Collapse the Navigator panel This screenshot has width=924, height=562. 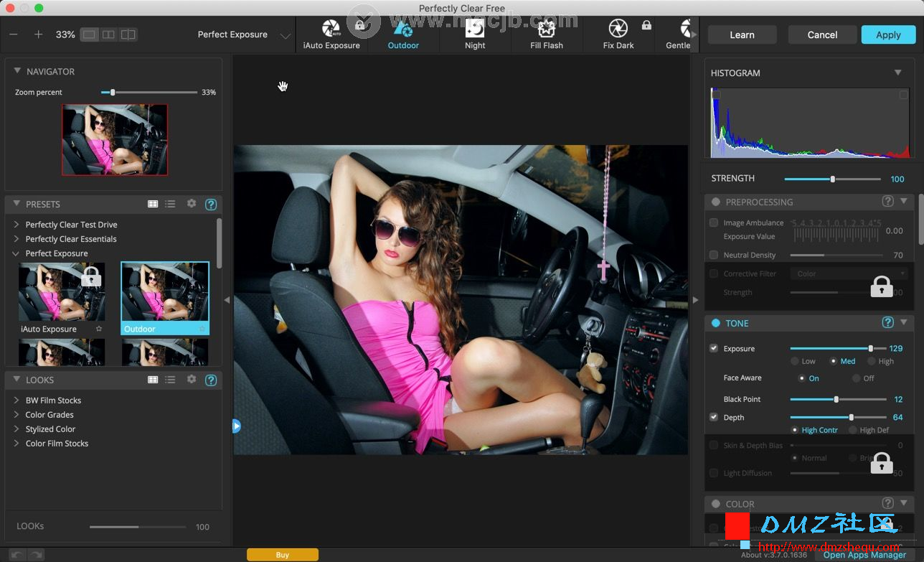[x=16, y=72]
